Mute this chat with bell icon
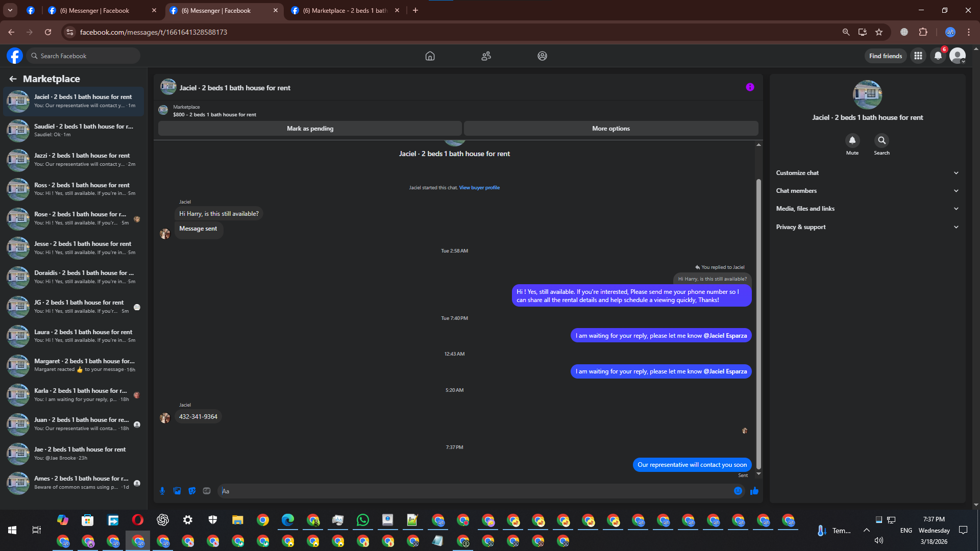Image resolution: width=980 pixels, height=551 pixels. pos(852,140)
